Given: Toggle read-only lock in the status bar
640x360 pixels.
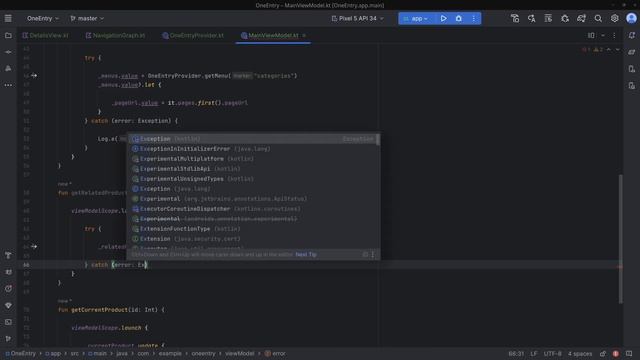Looking at the screenshot, I should [603, 353].
